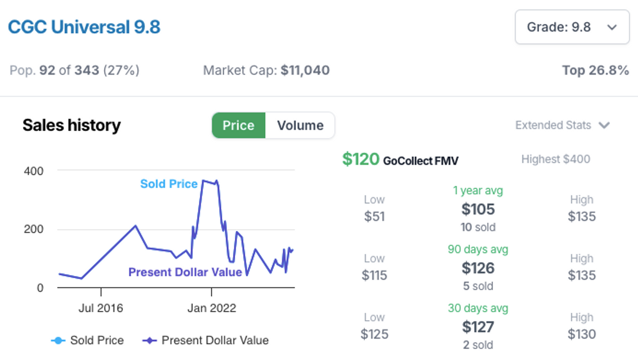This screenshot has width=638, height=364.
Task: Click the Highest $400 label
Action: tap(555, 159)
